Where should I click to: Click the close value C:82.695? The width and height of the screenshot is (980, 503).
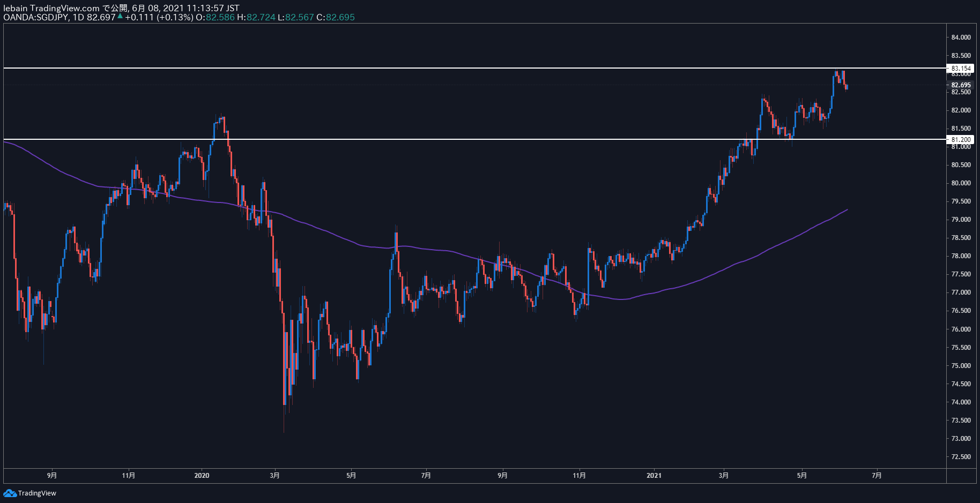pos(336,17)
